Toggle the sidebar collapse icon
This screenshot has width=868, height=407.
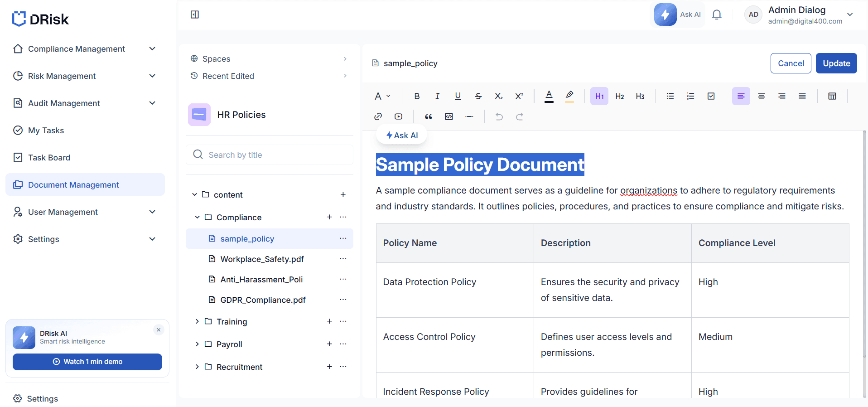(195, 15)
